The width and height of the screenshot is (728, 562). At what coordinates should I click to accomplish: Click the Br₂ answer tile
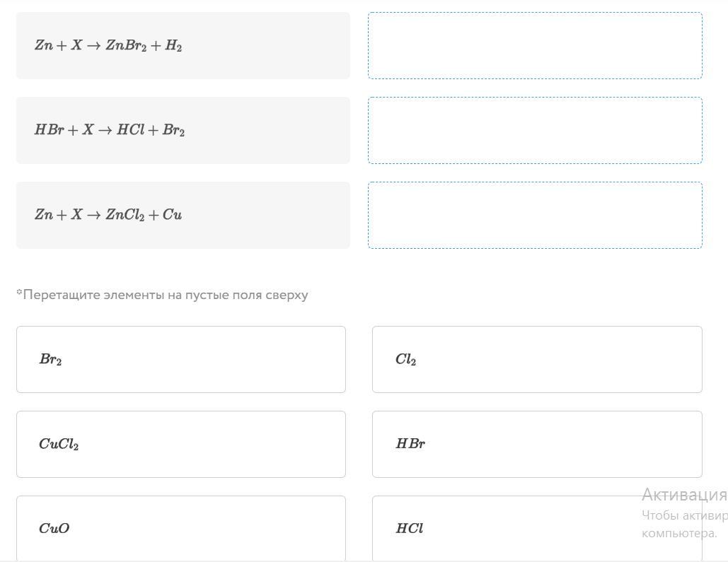click(x=180, y=359)
